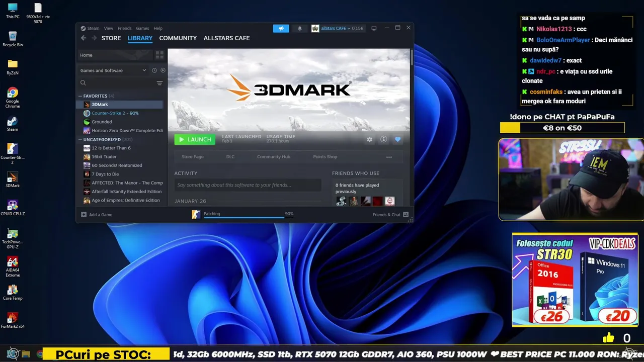Collapse the UNCATEGORIZED category
The height and width of the screenshot is (362, 644).
80,139
